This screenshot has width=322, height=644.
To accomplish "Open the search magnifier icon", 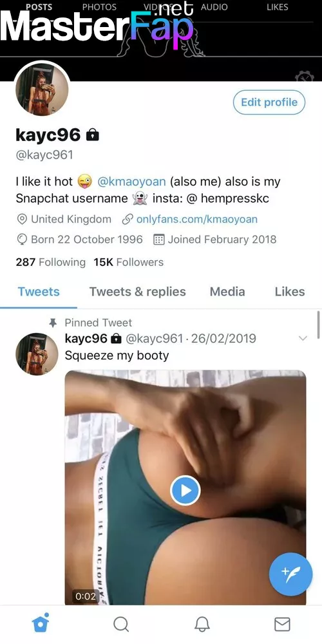I will point(121,625).
